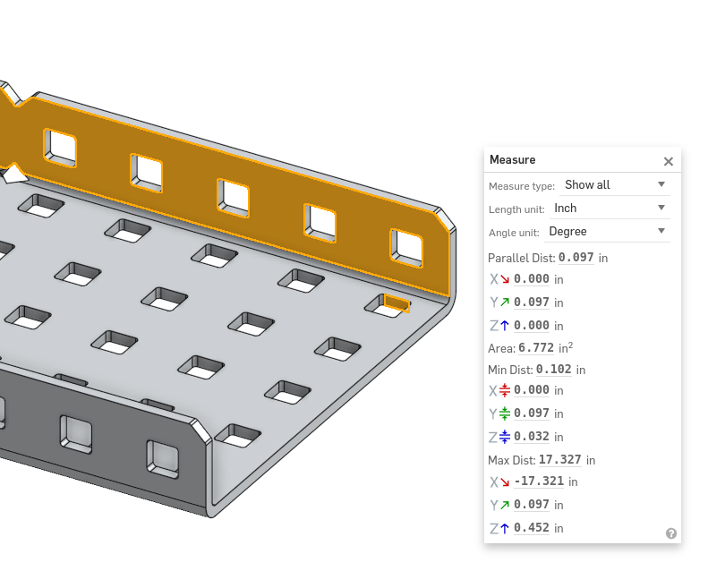Select the Min Dist Y value 0.097

click(x=532, y=413)
